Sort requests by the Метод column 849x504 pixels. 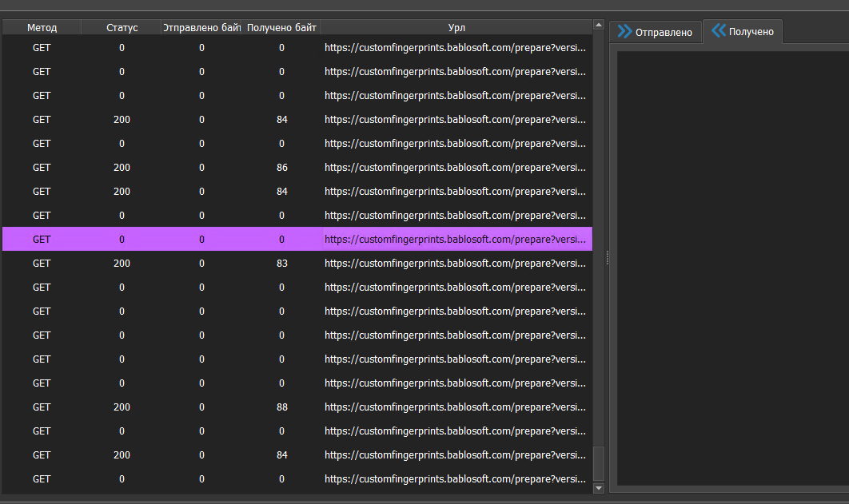42,26
